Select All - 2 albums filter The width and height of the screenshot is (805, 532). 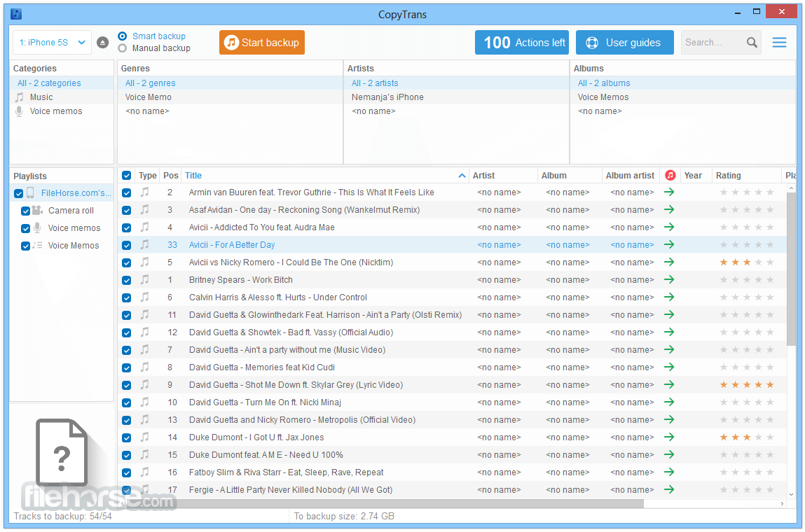[682, 83]
